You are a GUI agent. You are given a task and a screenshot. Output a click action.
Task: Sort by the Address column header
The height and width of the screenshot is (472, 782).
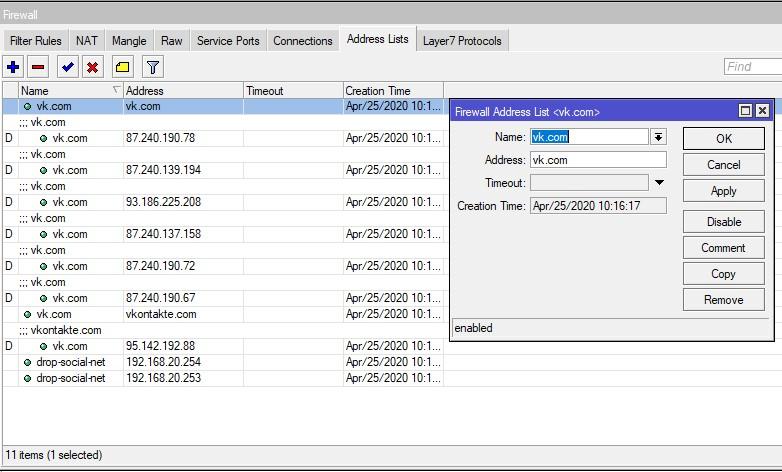point(183,91)
